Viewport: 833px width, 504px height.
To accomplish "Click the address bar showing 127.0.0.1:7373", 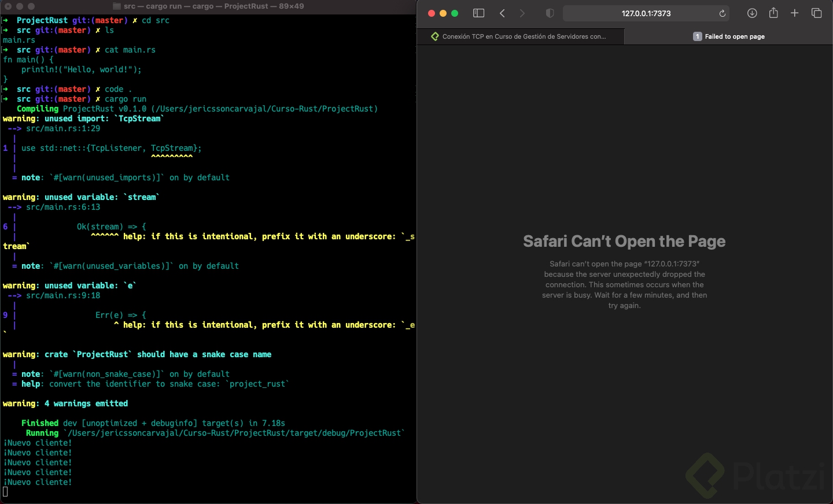I will pyautogui.click(x=646, y=13).
